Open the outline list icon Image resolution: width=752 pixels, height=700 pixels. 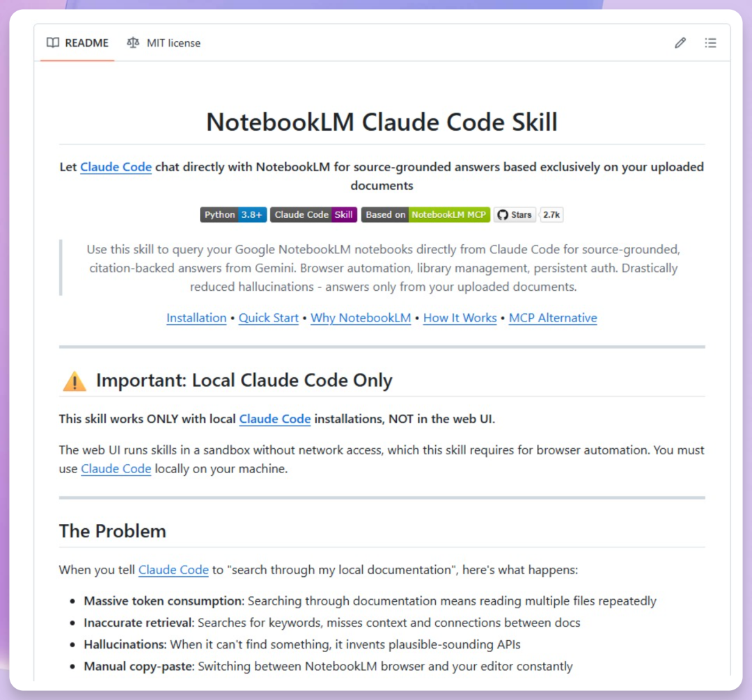[x=710, y=43]
